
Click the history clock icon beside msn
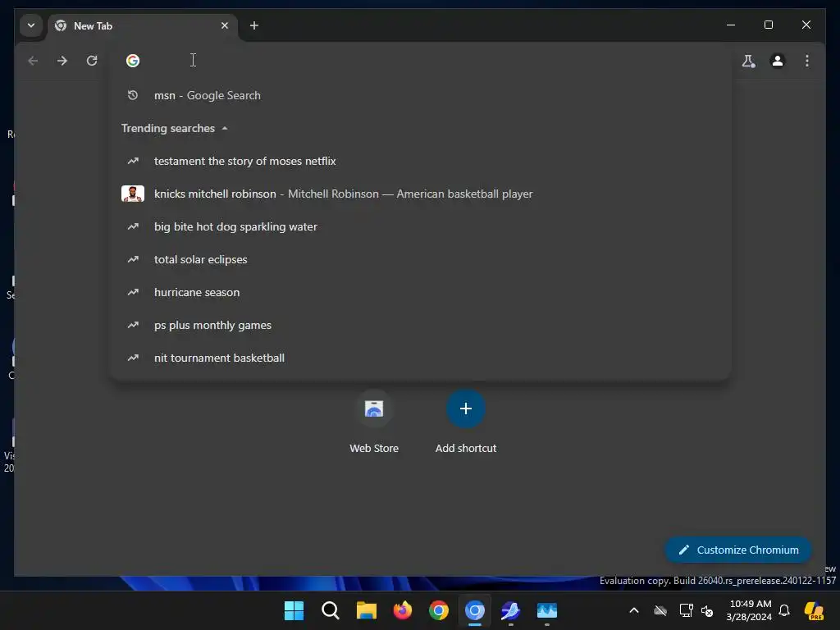pyautogui.click(x=133, y=95)
